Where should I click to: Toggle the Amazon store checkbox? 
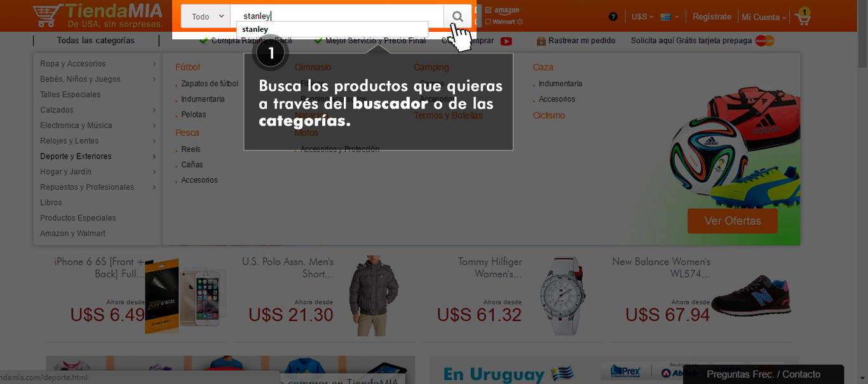pos(488,10)
